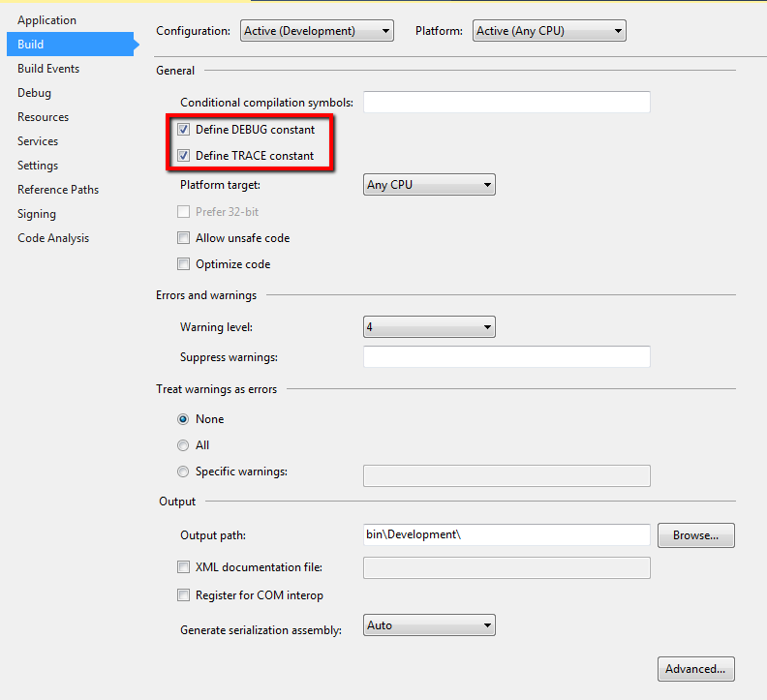
Task: Click the Suppress warnings text field
Action: pyautogui.click(x=506, y=356)
